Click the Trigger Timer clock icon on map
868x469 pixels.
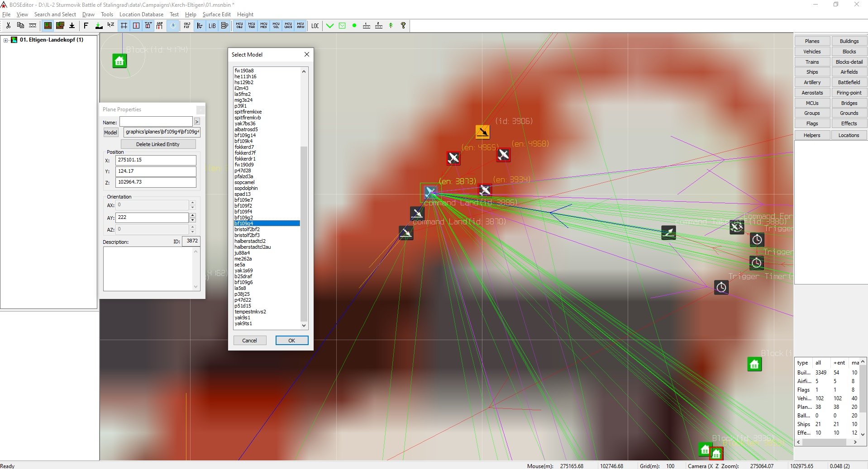point(721,287)
